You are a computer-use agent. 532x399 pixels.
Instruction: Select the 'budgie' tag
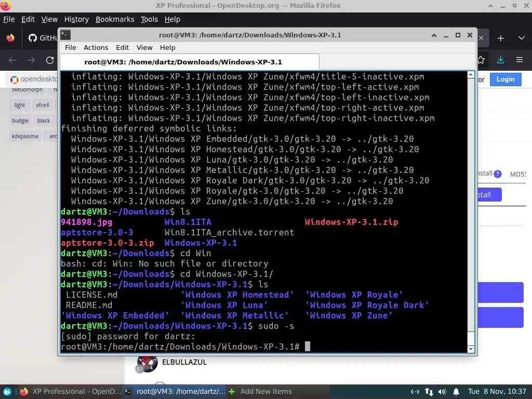20,121
